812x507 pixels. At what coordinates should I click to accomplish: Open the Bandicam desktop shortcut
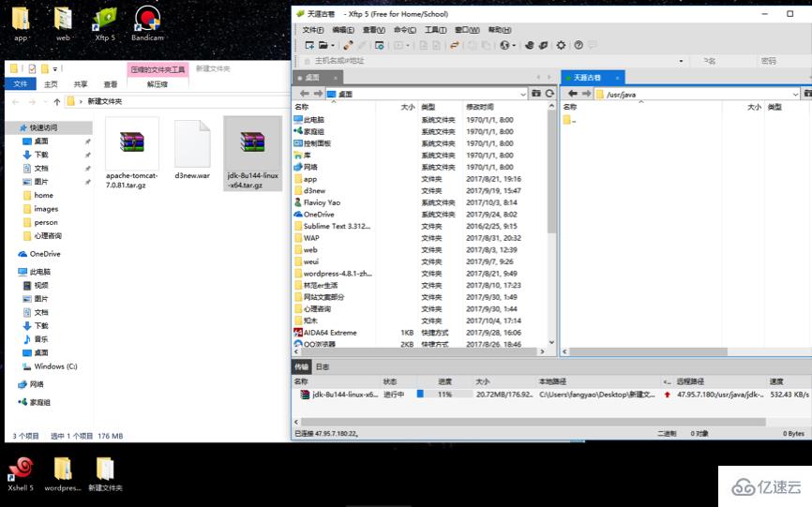point(147,23)
